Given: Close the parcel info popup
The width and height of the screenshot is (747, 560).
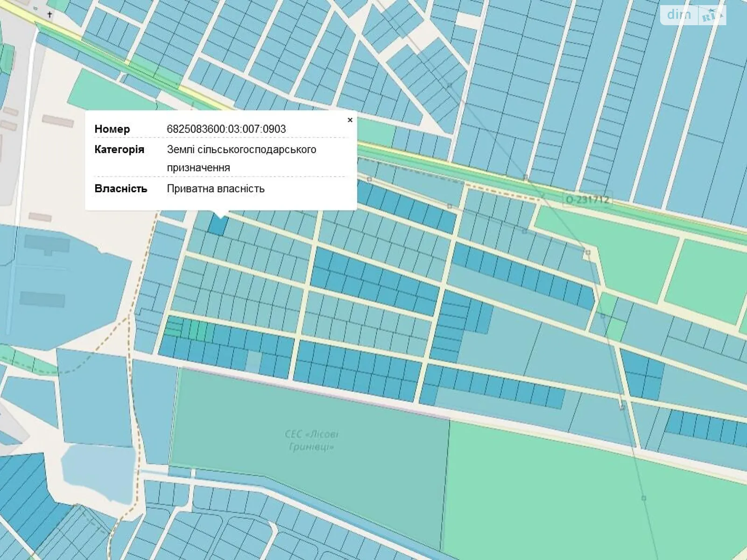Looking at the screenshot, I should tap(350, 120).
